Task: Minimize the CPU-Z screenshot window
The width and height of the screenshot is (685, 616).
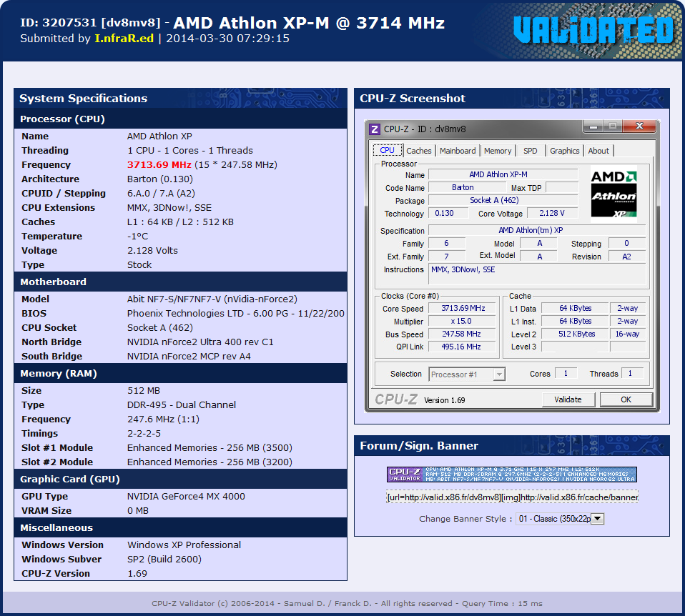Action: click(593, 126)
